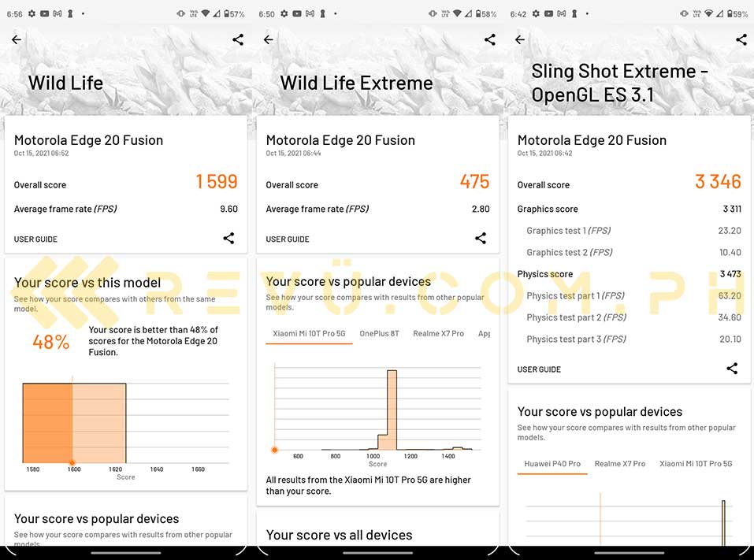Tap the Physics test part 3 value 20.10

pos(730,339)
